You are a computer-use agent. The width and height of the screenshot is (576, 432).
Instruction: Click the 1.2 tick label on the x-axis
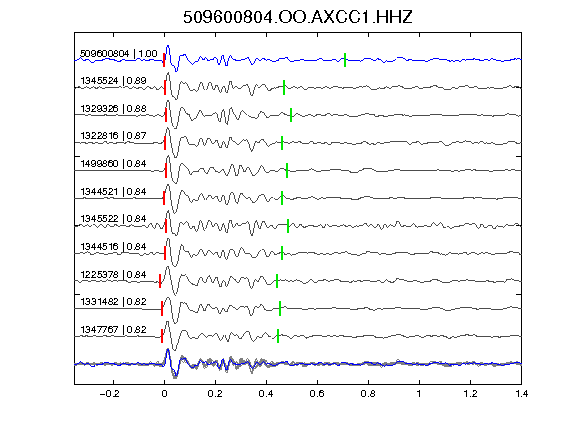(470, 394)
